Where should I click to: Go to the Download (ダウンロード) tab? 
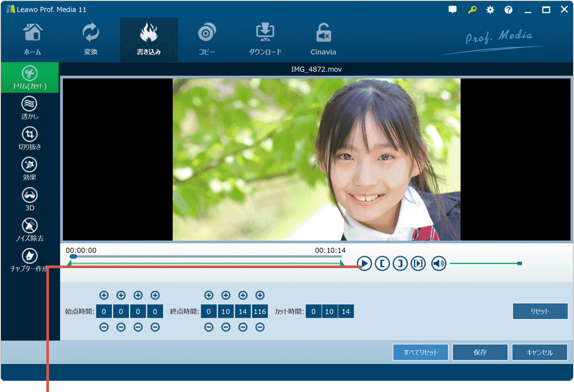tap(265, 40)
